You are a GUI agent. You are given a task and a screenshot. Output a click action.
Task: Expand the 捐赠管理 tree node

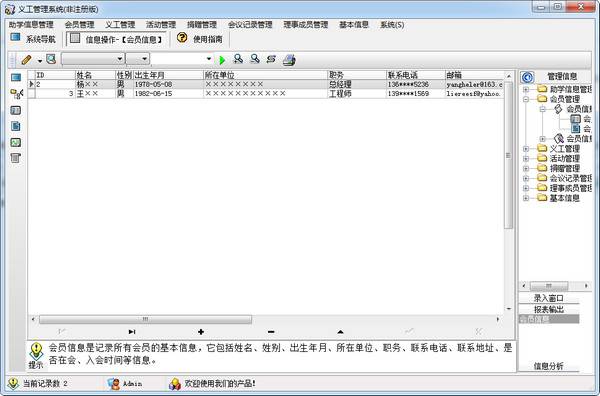click(x=526, y=168)
